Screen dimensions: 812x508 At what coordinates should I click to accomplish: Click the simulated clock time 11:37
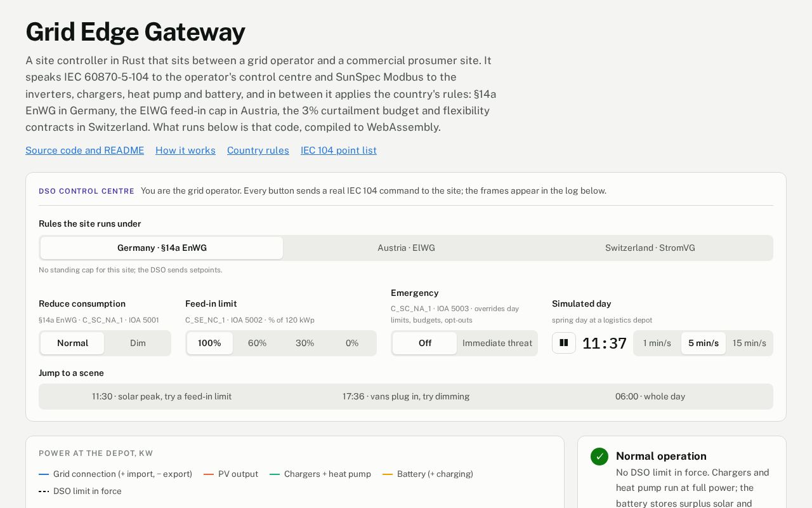605,344
